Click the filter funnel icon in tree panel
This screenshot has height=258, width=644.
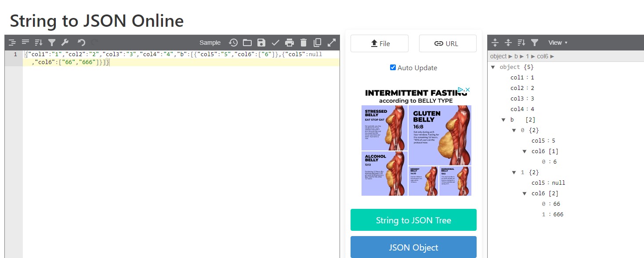point(535,43)
